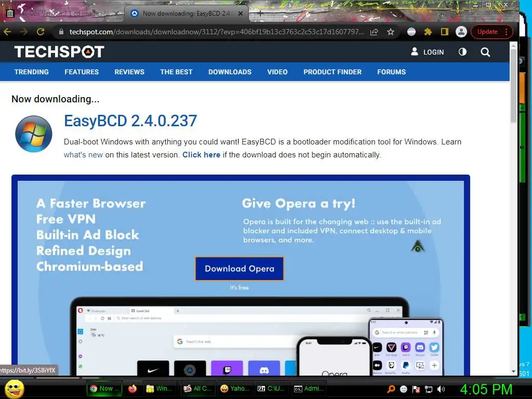Toggle the browser side panel
The height and width of the screenshot is (399, 532).
pyautogui.click(x=445, y=32)
